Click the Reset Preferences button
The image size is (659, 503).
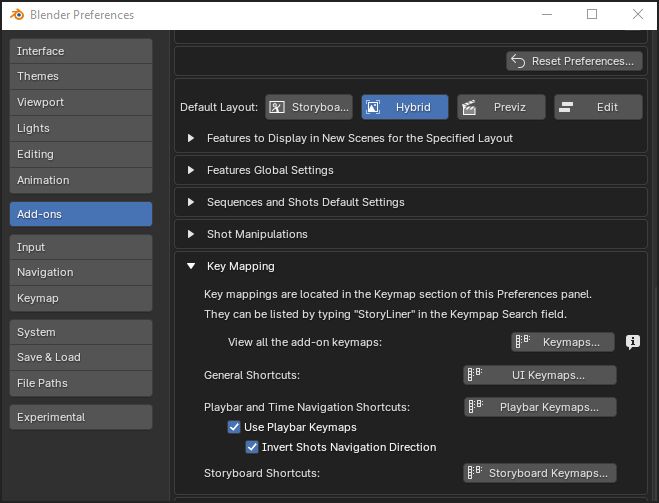coord(574,61)
